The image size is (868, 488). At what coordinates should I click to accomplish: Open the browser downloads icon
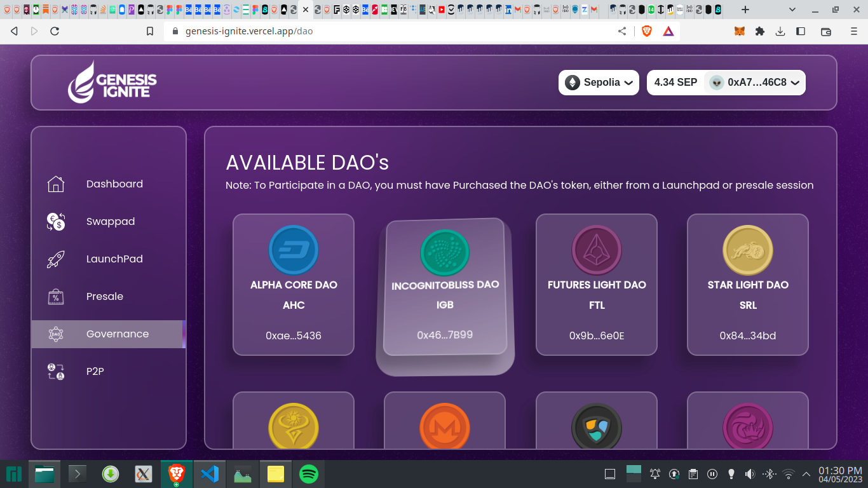780,31
